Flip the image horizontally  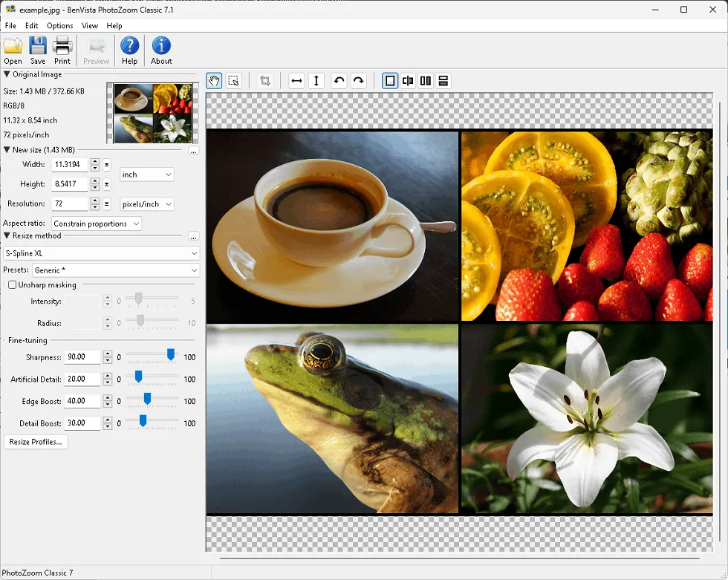tap(296, 81)
